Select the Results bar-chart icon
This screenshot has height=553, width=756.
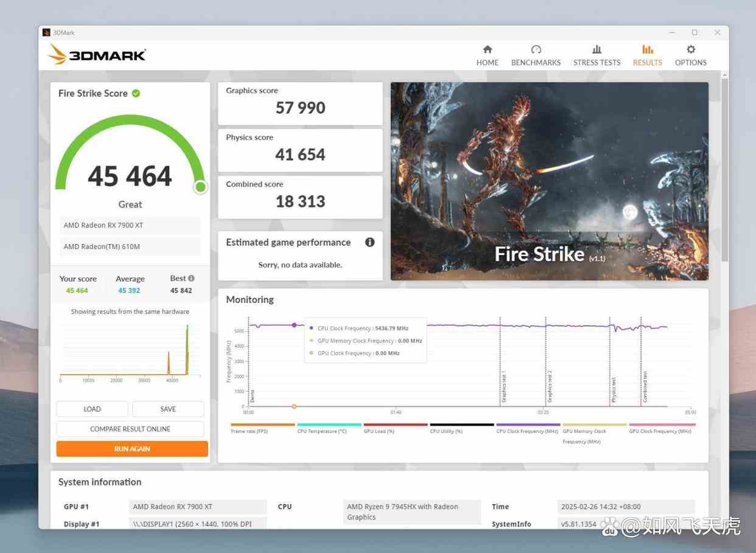(647, 49)
